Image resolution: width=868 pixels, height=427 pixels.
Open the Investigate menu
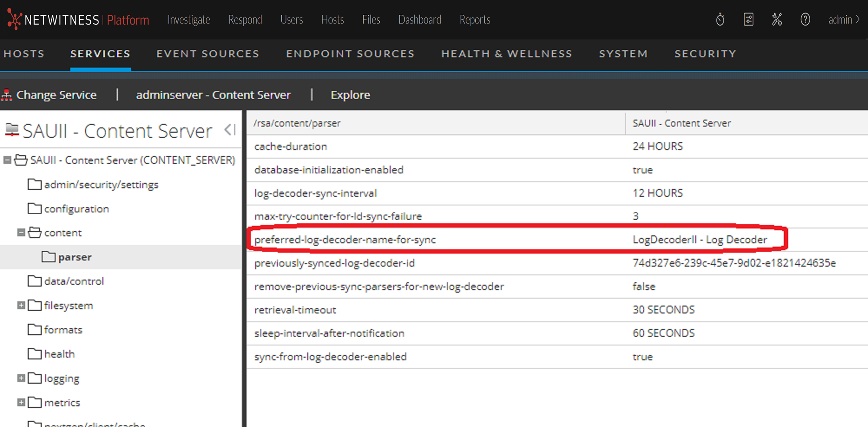[x=189, y=20]
